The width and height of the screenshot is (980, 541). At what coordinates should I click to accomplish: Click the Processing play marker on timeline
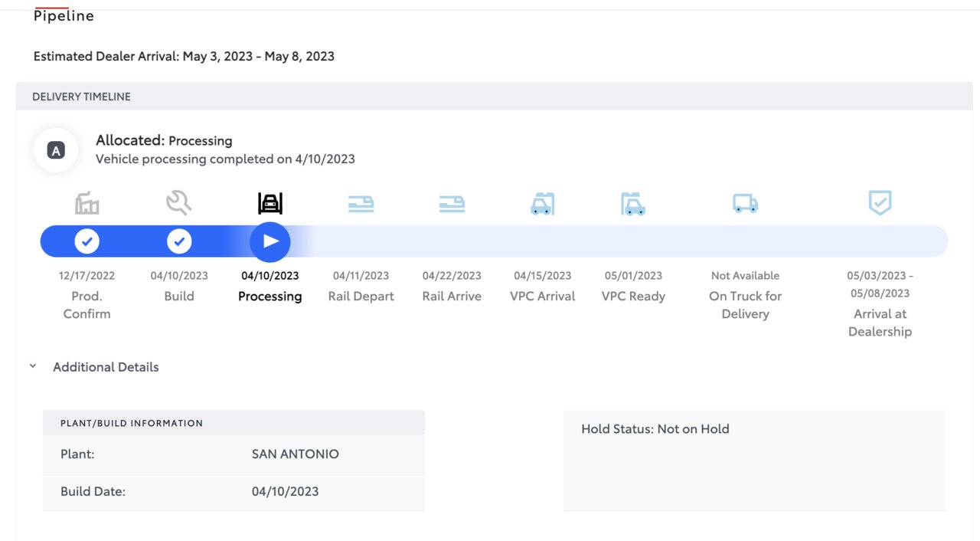tap(270, 242)
